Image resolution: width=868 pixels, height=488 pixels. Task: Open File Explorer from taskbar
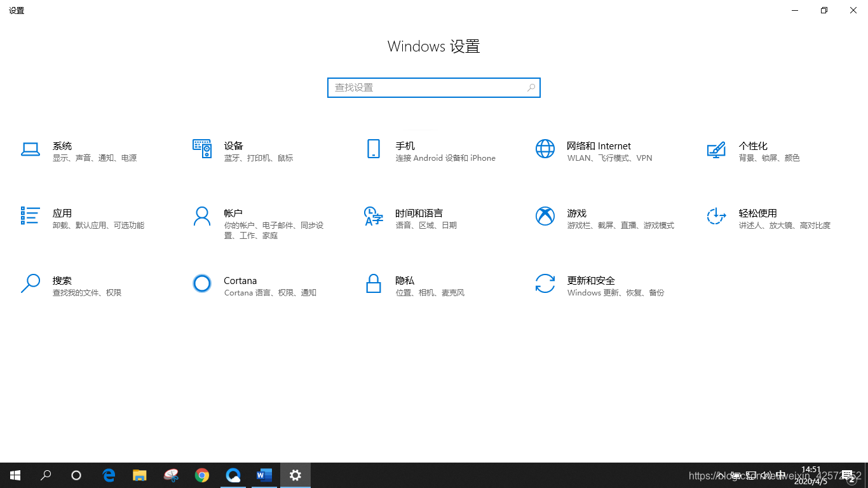coord(140,475)
